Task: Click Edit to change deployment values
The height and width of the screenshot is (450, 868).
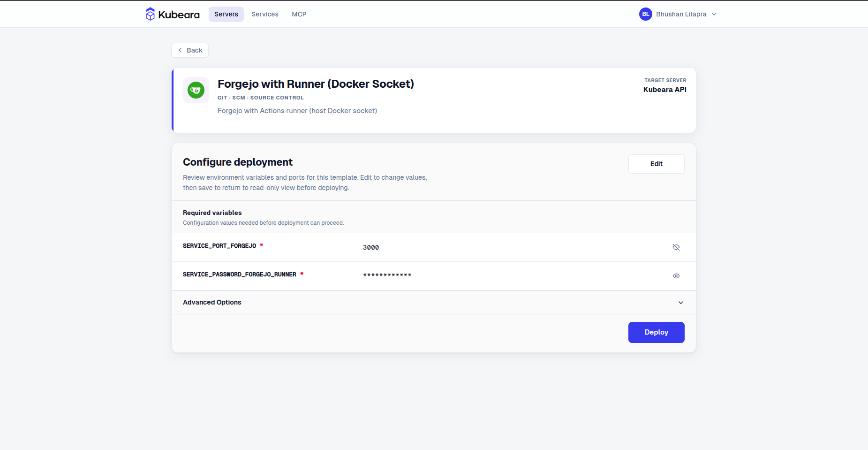Action: pos(657,164)
